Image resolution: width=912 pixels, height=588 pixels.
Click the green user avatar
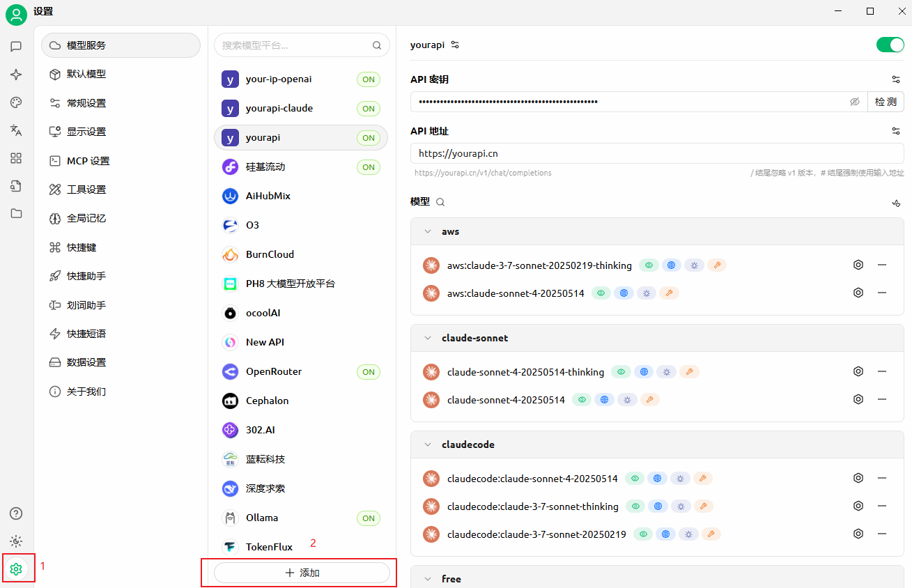click(16, 14)
